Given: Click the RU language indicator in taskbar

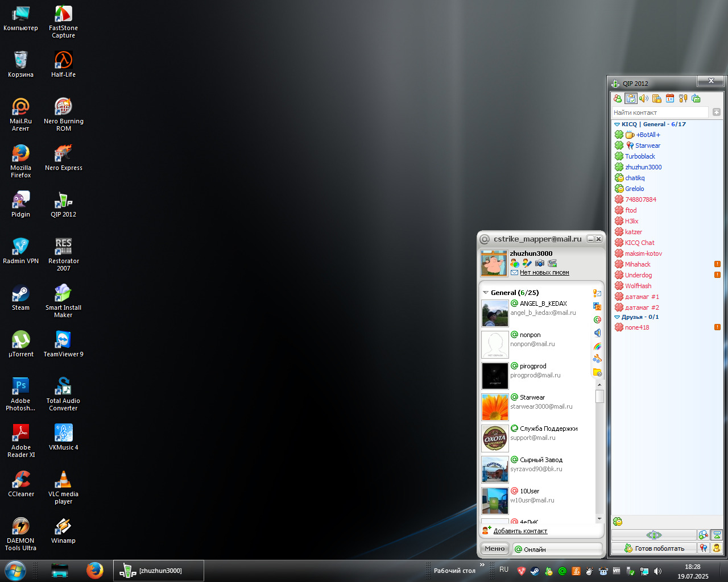Looking at the screenshot, I should 504,569.
